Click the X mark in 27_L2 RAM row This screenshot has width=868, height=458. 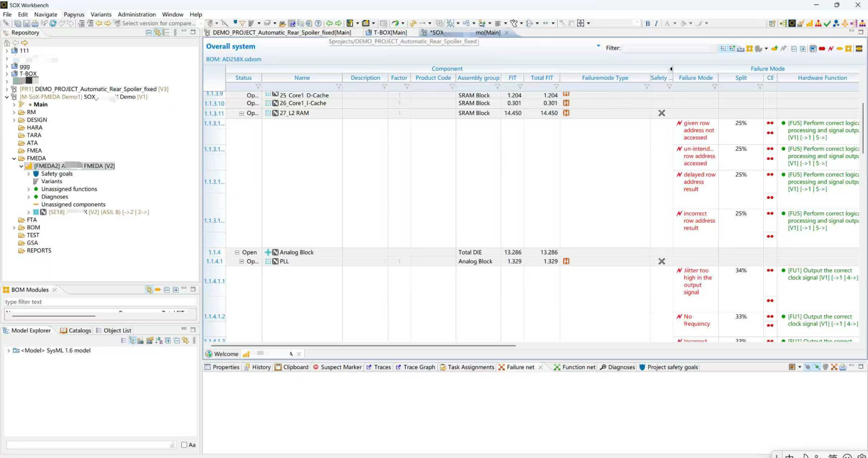point(661,113)
